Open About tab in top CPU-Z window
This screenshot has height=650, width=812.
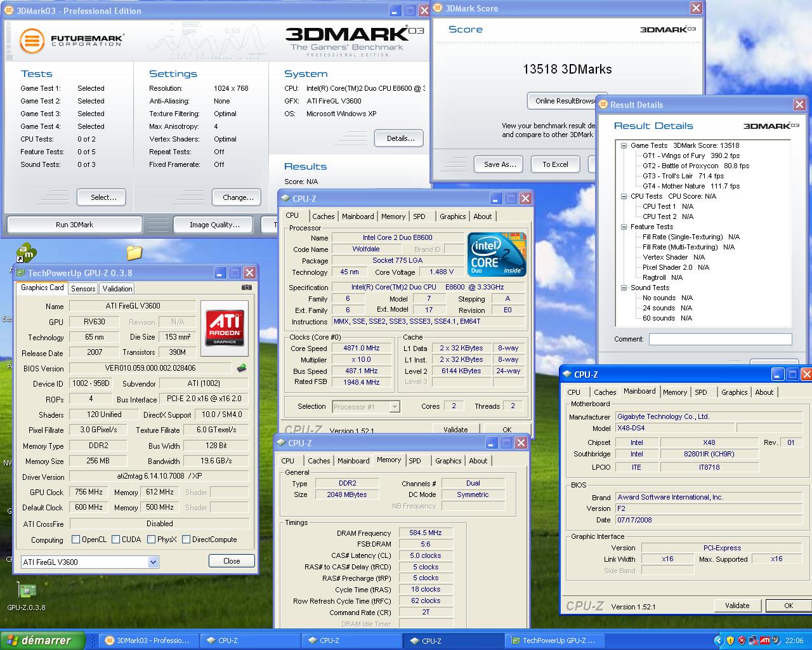(483, 216)
